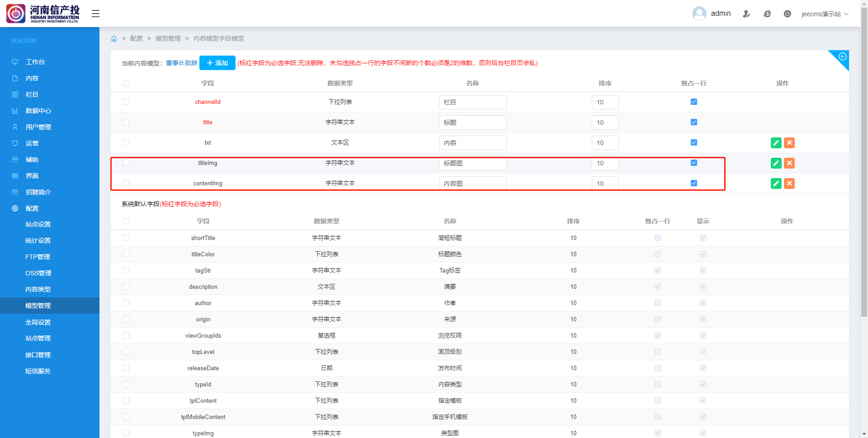Click the 招聘简介 sidebar icon
868x438 pixels.
click(15, 192)
